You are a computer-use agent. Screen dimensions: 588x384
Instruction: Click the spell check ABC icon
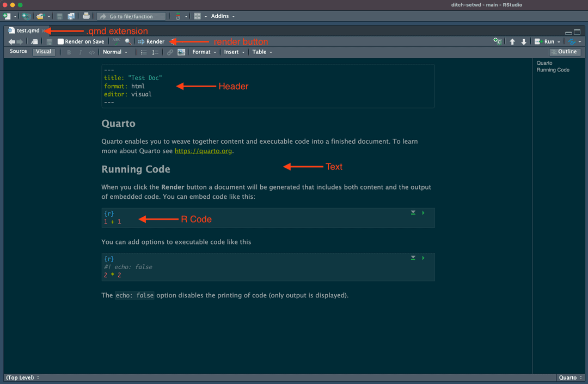pos(116,41)
